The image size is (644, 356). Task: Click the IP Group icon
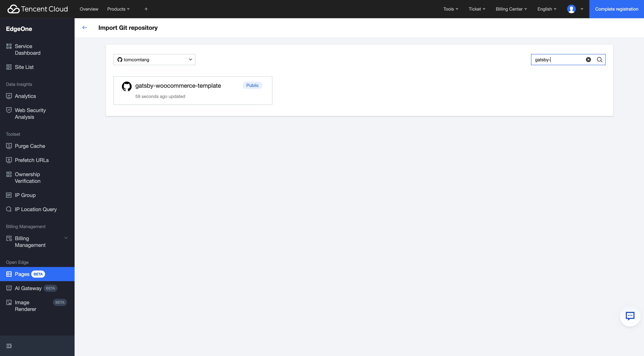point(9,195)
